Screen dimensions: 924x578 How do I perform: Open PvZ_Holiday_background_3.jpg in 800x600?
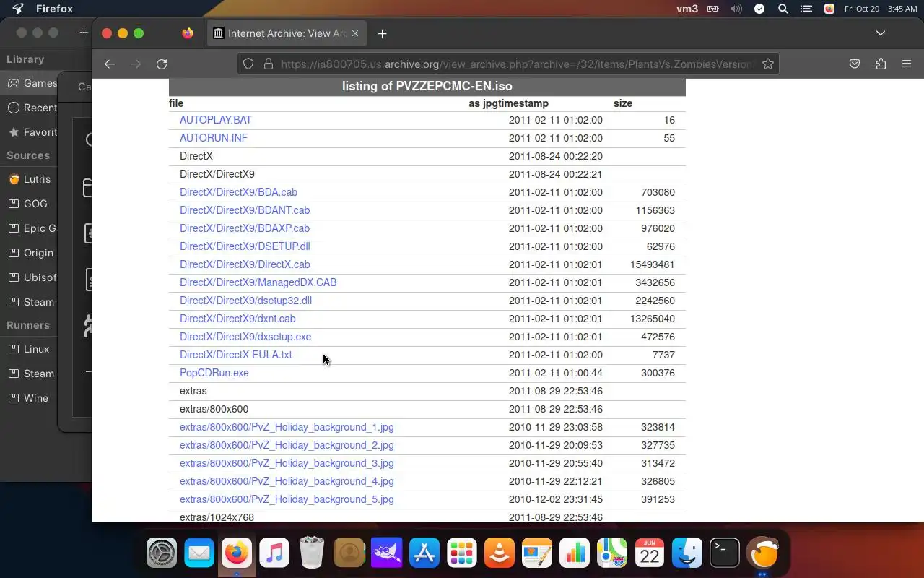(287, 463)
